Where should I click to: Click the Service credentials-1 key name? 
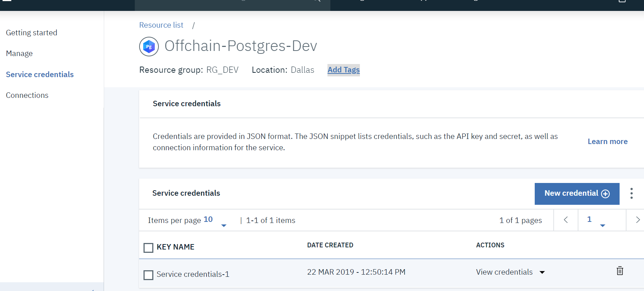pos(193,274)
